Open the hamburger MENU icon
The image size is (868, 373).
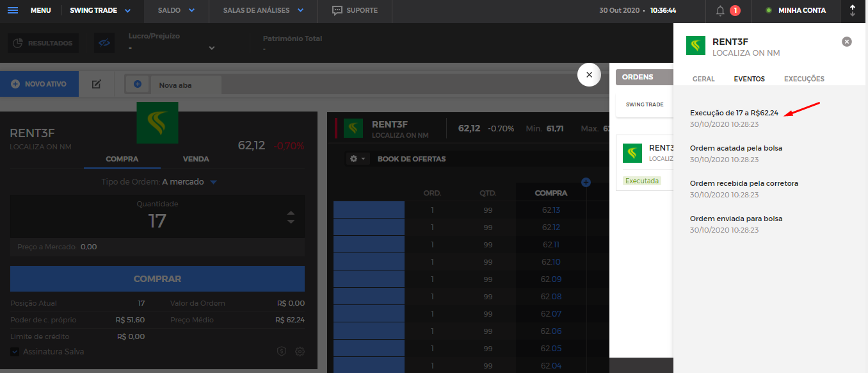(x=13, y=10)
